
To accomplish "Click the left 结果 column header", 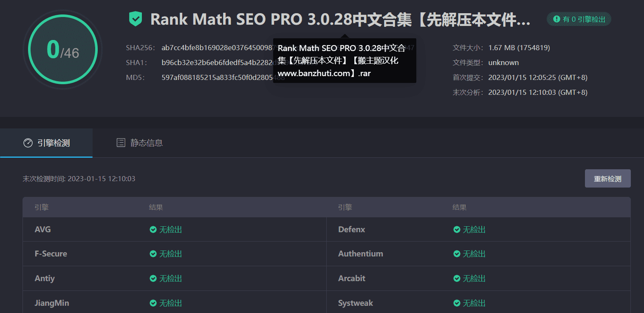I will (x=156, y=208).
